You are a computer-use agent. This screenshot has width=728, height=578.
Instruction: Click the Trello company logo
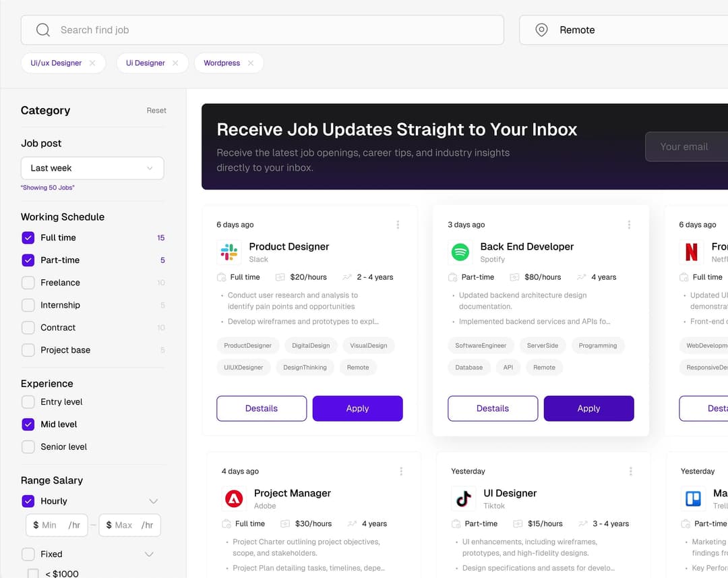693,499
